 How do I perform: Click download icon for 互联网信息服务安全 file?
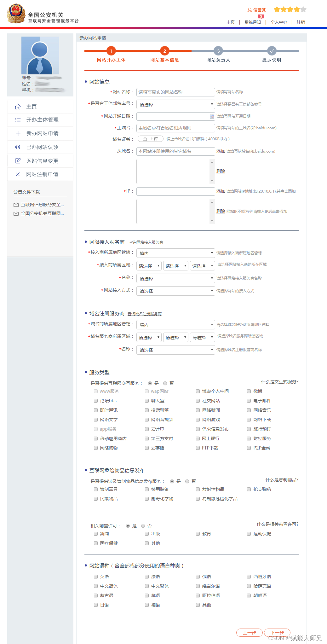[x=16, y=205]
